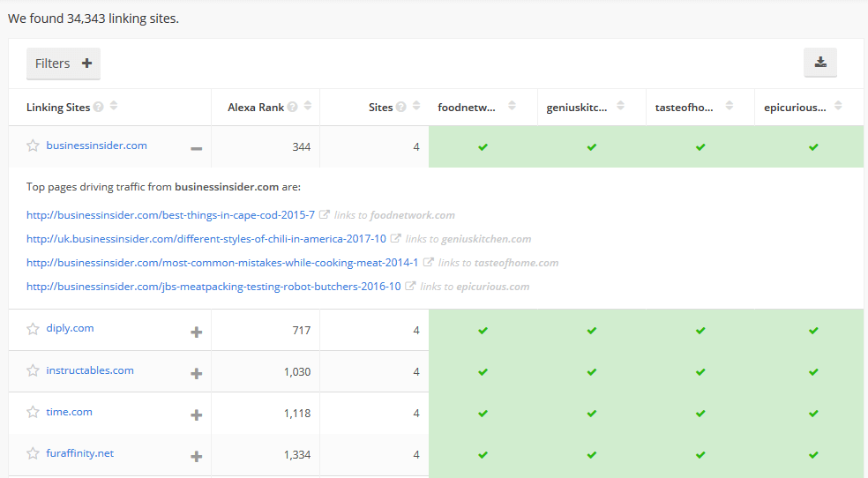The width and height of the screenshot is (868, 478).
Task: Sort by foodnetw... column arrows
Action: coord(512,106)
